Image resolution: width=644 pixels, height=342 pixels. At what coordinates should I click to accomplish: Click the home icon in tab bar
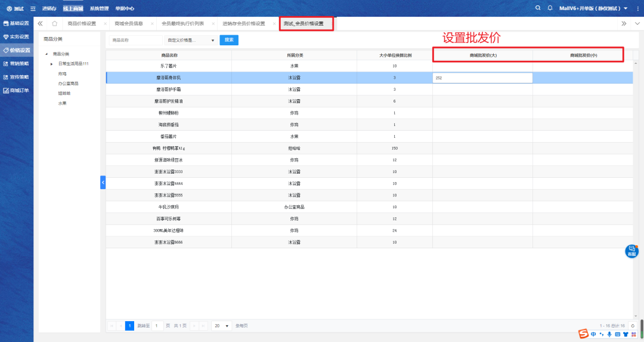55,24
